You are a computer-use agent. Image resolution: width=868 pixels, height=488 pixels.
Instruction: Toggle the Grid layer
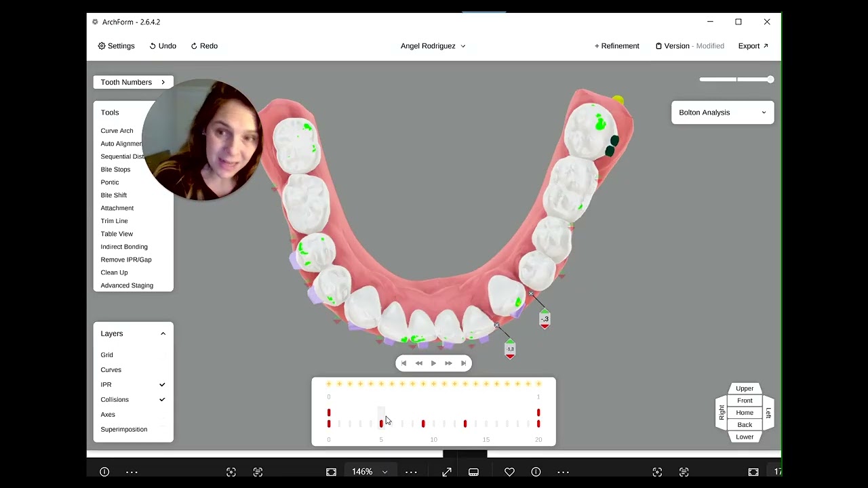(133, 355)
